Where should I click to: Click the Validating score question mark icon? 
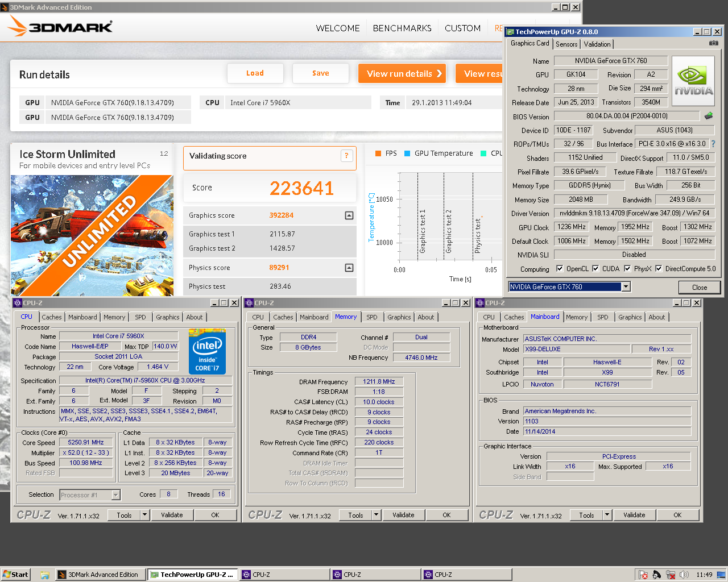pos(346,156)
